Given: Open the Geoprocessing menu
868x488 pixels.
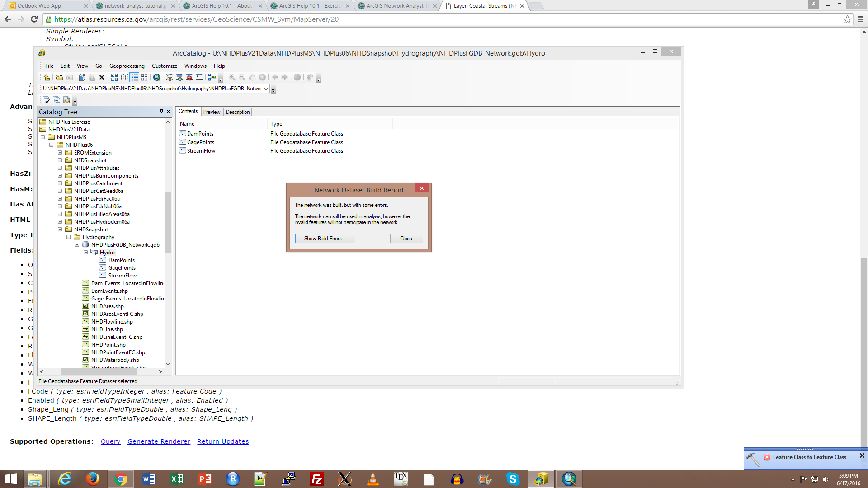Looking at the screenshot, I should 127,66.
